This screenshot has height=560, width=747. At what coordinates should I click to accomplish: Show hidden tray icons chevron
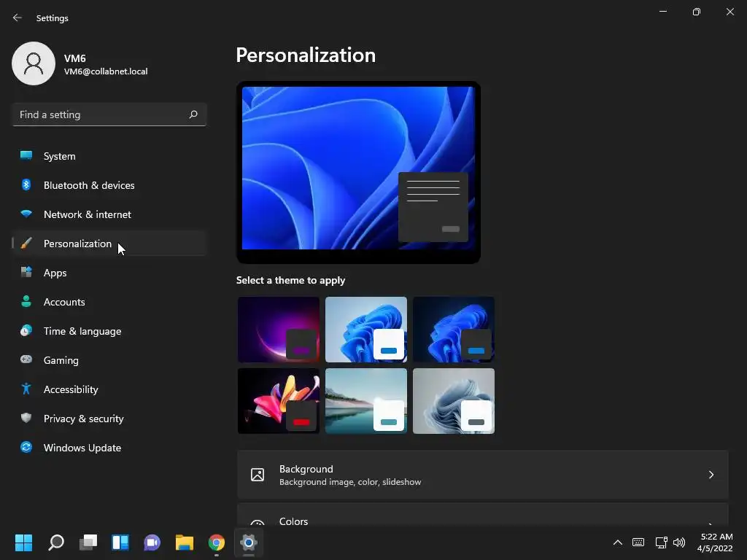(617, 542)
